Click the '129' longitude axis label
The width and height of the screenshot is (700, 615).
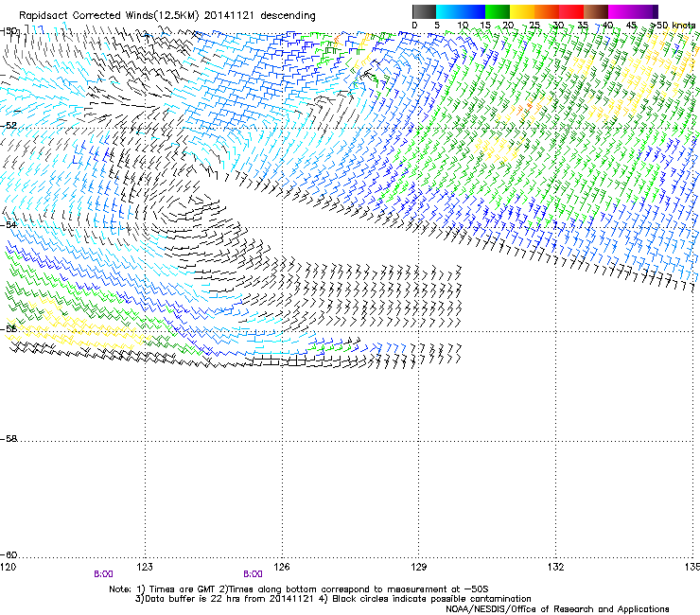(419, 567)
